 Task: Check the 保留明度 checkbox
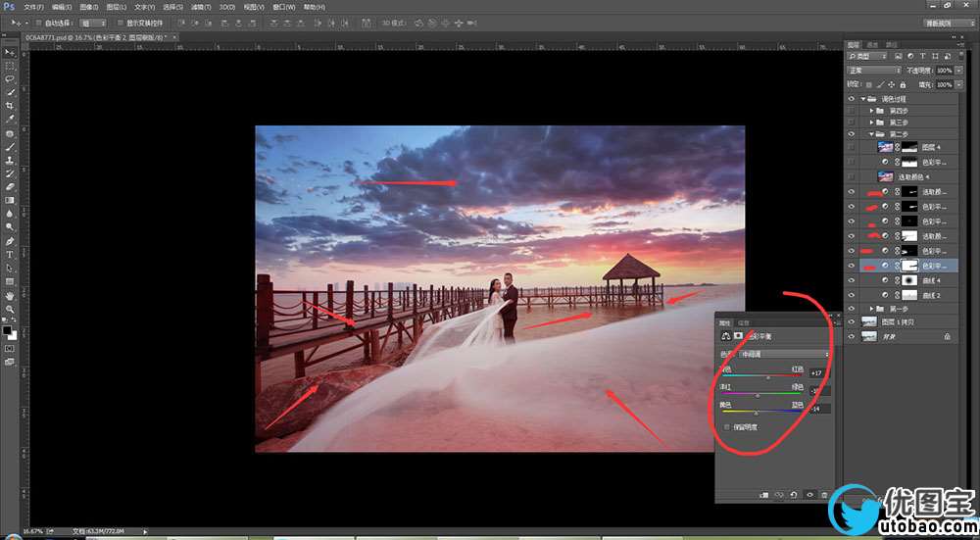click(x=726, y=427)
